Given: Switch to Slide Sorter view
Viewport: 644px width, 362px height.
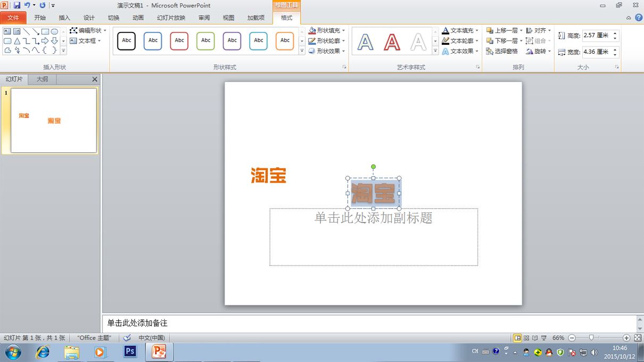Looking at the screenshot, I should pyautogui.click(x=526, y=338).
